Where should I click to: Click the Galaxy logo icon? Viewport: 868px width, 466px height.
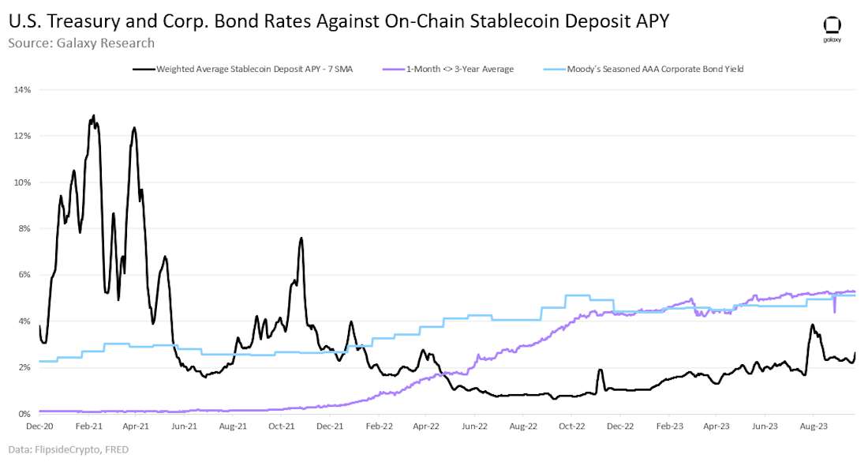point(832,30)
